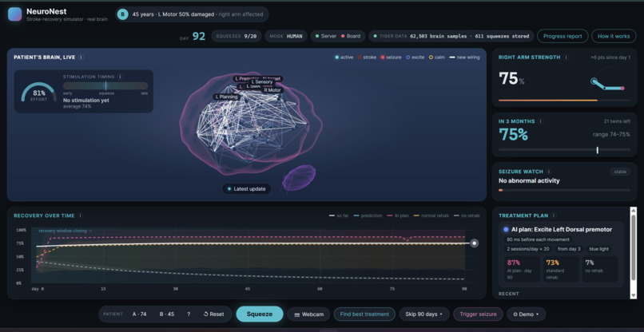Toggle the 'stroke' brain legend item

click(x=367, y=57)
